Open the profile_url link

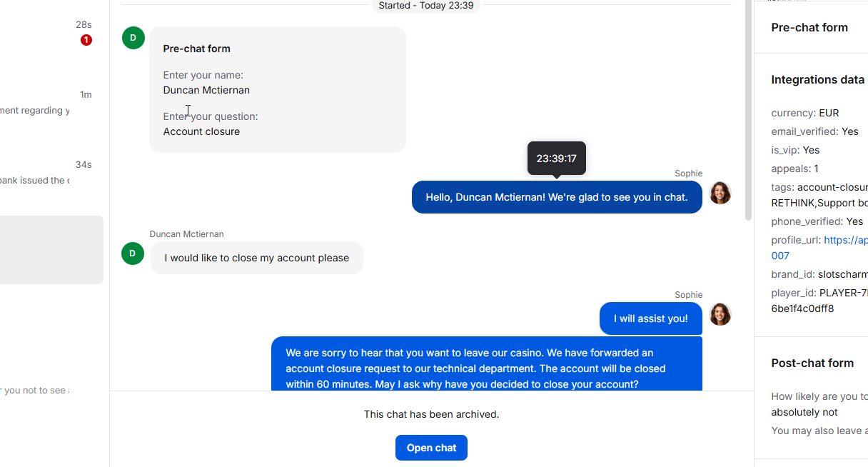click(845, 240)
